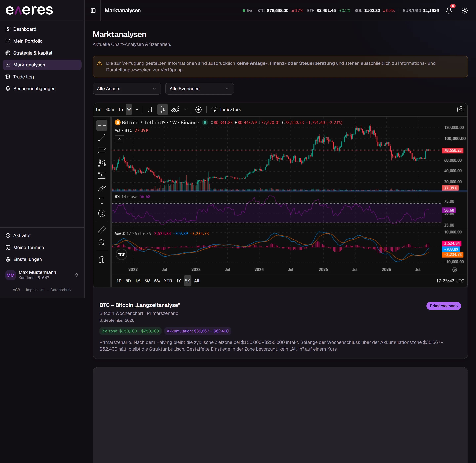Toggle light/dark theme sun icon
This screenshot has width=476, height=463.
465,10
